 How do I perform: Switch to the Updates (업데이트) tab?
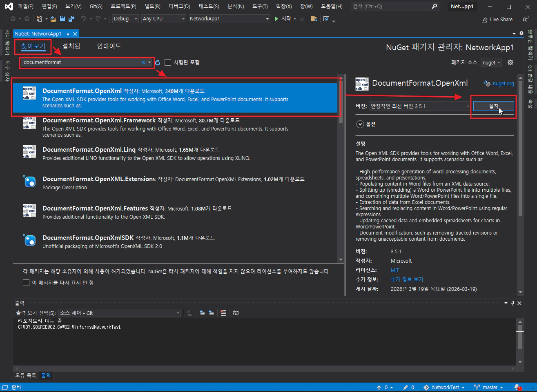[x=109, y=46]
